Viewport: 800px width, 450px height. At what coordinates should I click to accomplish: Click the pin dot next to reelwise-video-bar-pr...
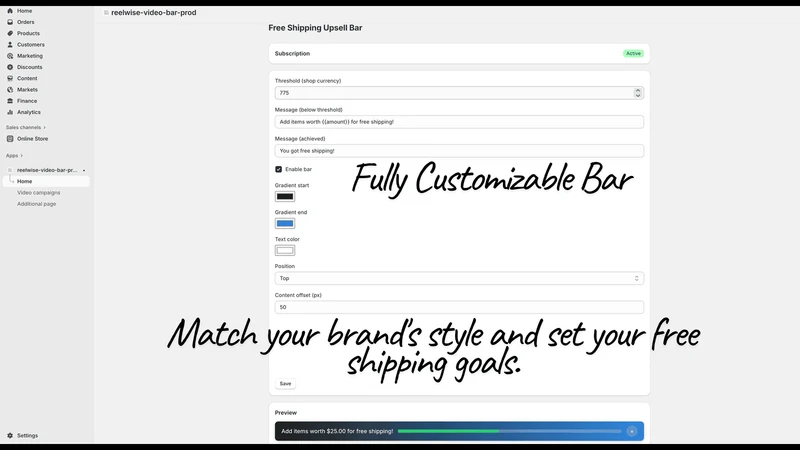coord(84,170)
